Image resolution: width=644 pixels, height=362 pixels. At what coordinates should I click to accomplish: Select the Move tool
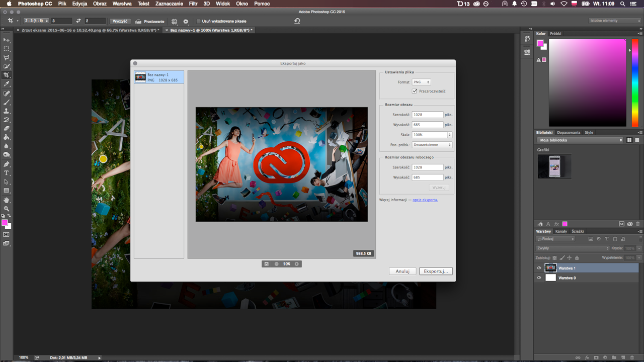point(7,40)
